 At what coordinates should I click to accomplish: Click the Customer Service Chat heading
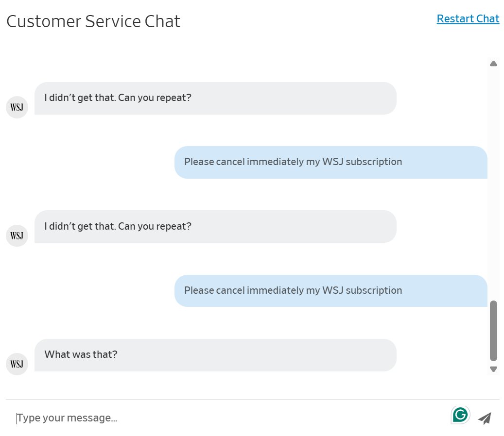[93, 21]
